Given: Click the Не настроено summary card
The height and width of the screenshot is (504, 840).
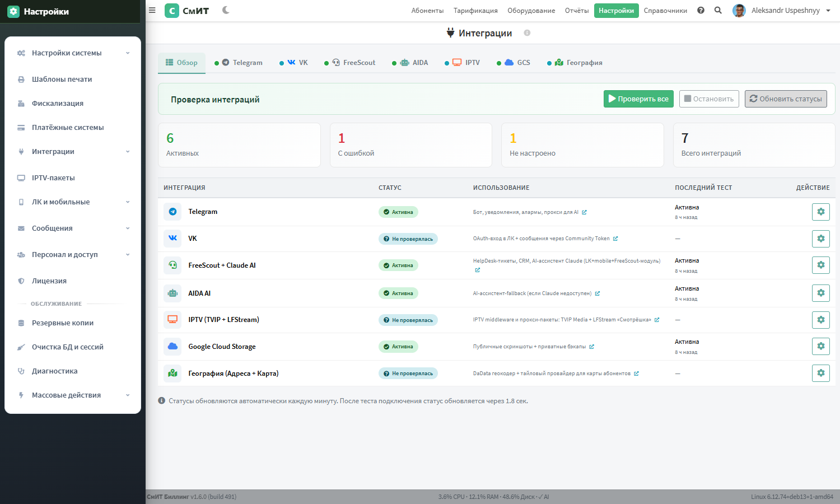Looking at the screenshot, I should click(582, 145).
